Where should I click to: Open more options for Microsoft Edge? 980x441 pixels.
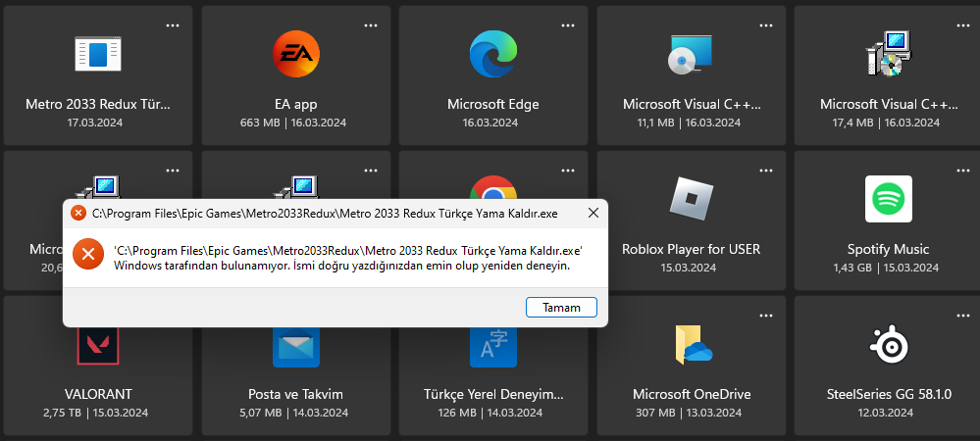tap(568, 25)
